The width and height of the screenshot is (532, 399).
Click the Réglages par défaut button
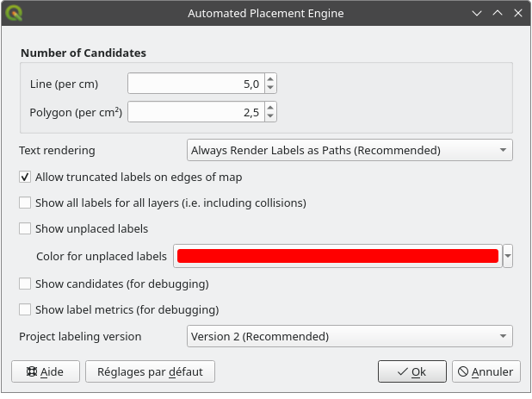150,371
